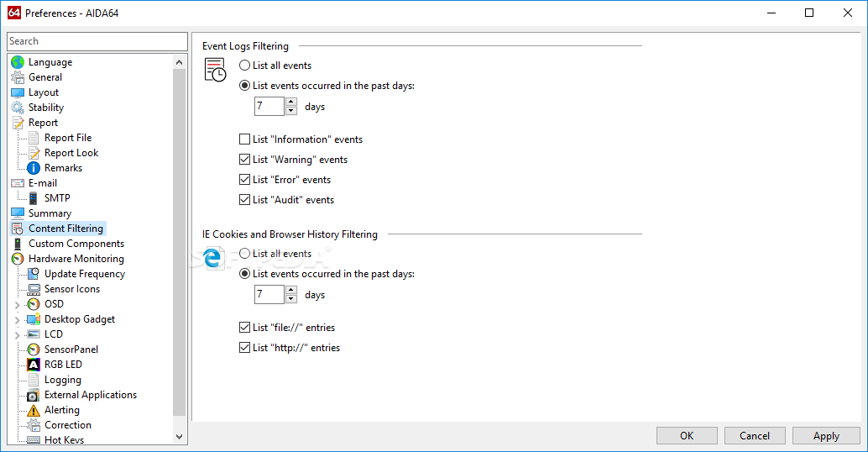Click the SMTP server icon
The width and height of the screenshot is (868, 452).
point(34,198)
